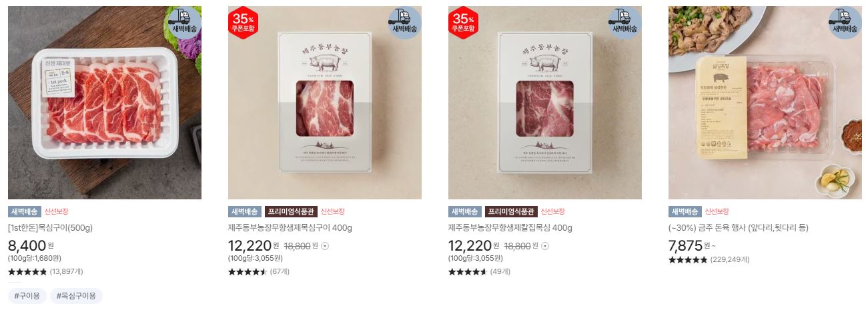
Task: Open the 제주동부농장무항생제칼집목심 400g title link
Action: (510, 228)
